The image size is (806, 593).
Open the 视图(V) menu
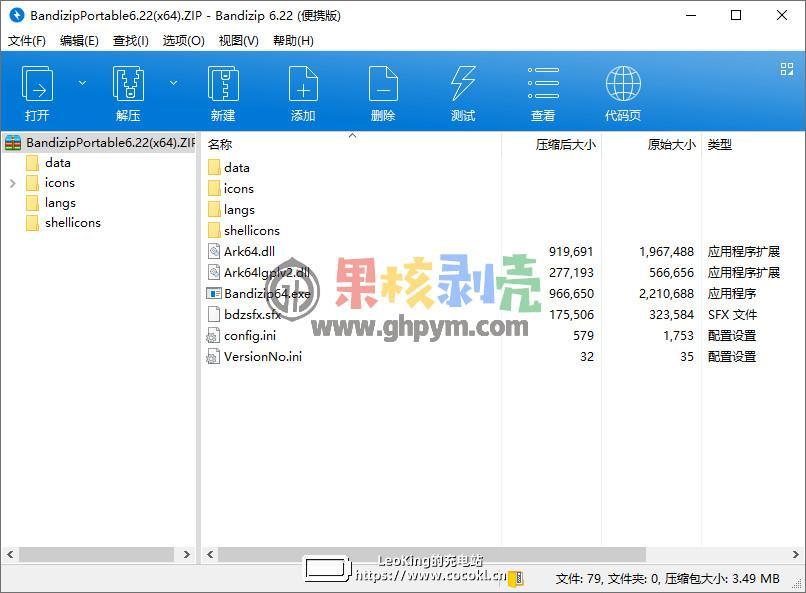tap(239, 41)
